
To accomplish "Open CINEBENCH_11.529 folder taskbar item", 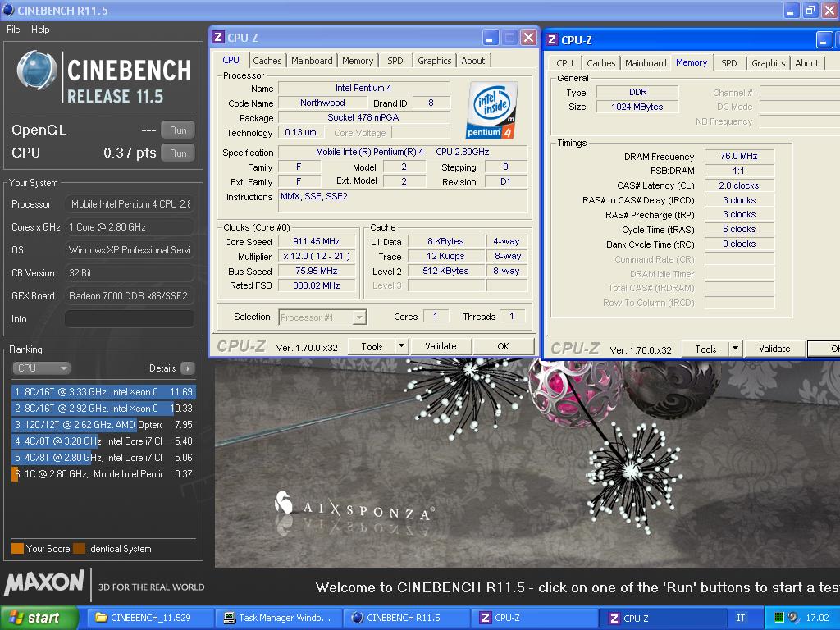I will click(x=151, y=618).
